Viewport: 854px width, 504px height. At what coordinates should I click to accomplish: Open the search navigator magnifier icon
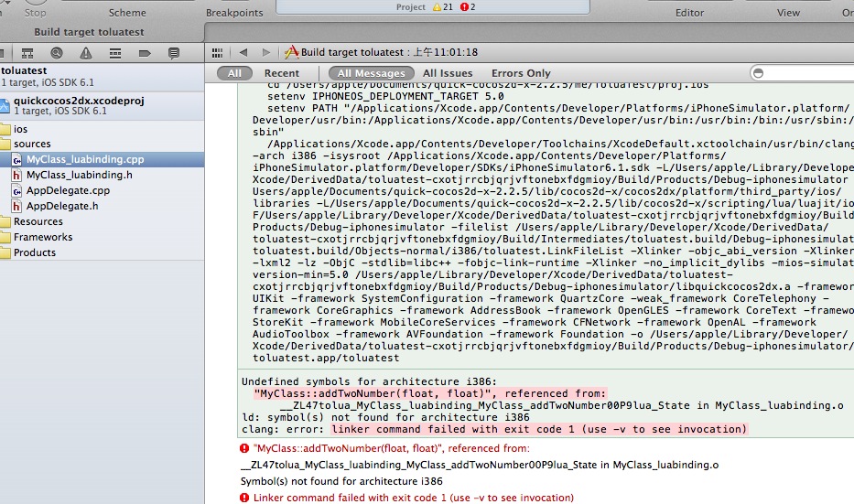coord(57,53)
